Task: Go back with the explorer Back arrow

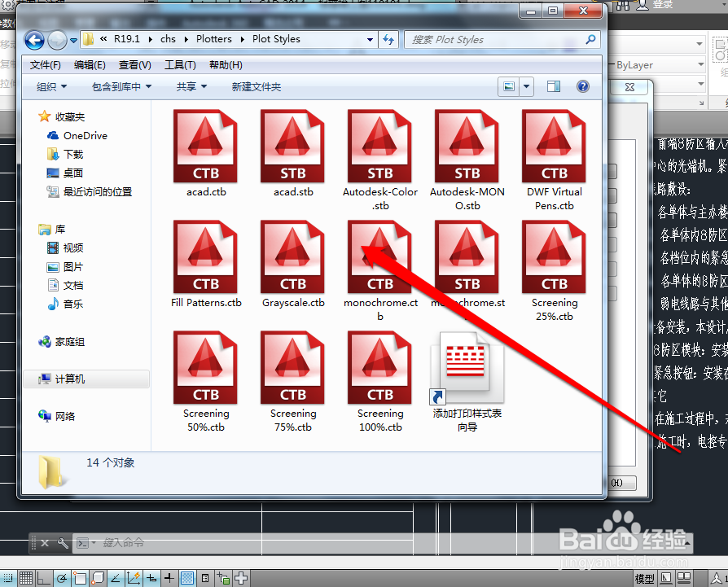Action: (x=34, y=41)
